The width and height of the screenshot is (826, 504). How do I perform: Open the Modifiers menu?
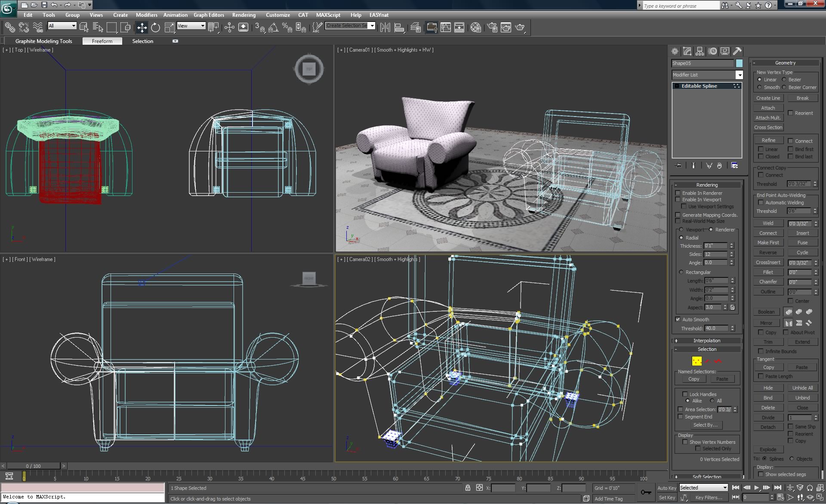(x=145, y=15)
